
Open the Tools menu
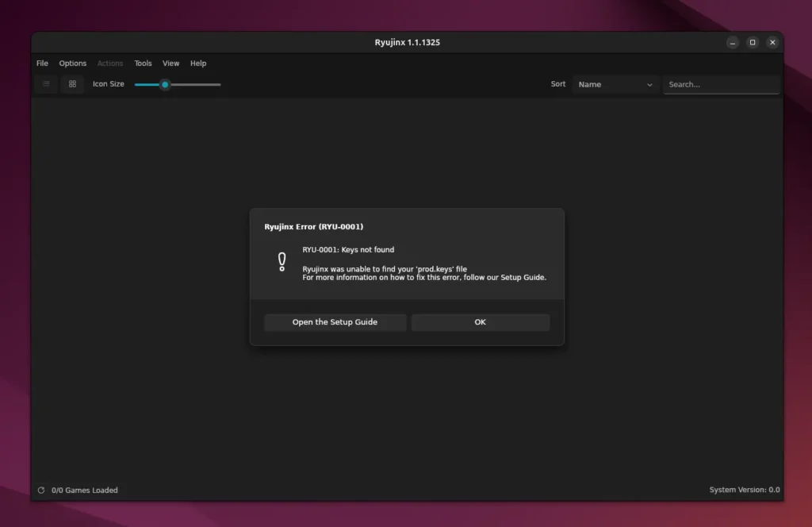143,63
